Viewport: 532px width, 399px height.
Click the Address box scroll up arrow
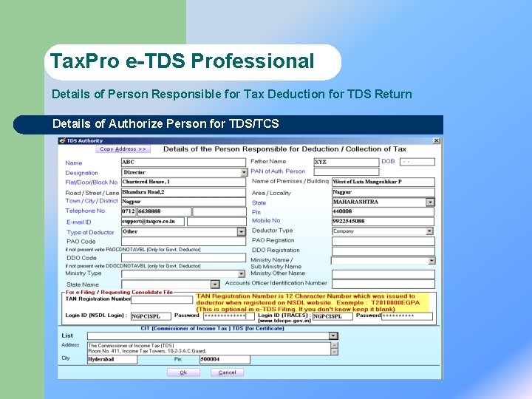coord(334,345)
